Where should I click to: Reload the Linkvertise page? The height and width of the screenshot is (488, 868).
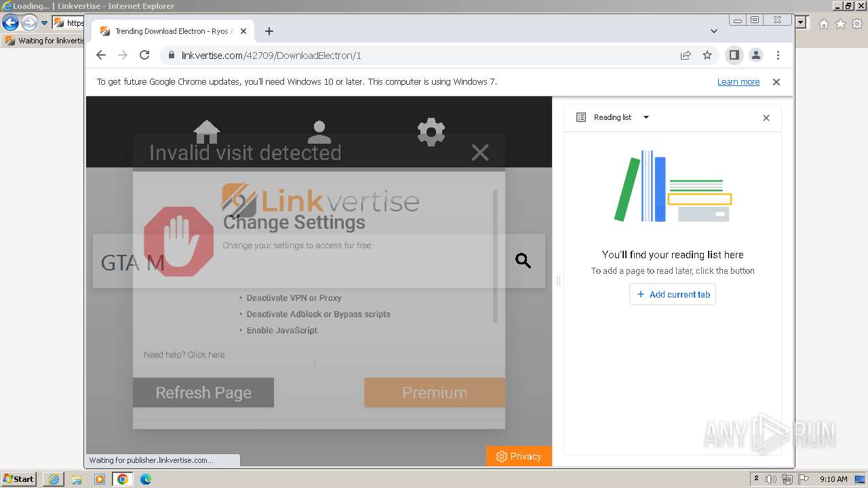144,56
